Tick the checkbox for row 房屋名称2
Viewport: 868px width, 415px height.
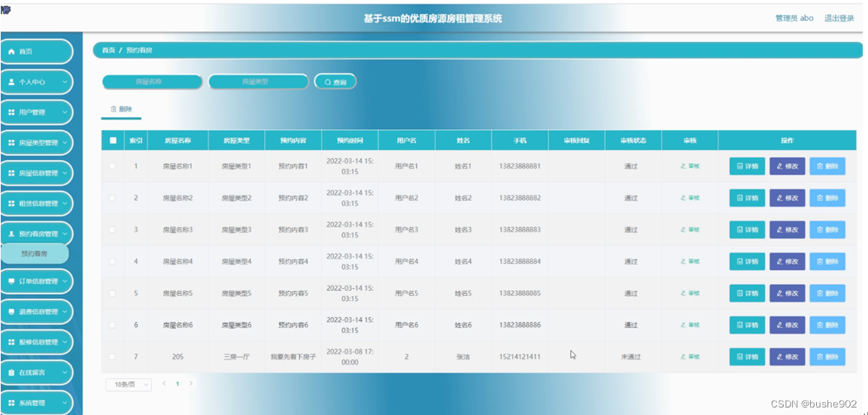pos(113,198)
